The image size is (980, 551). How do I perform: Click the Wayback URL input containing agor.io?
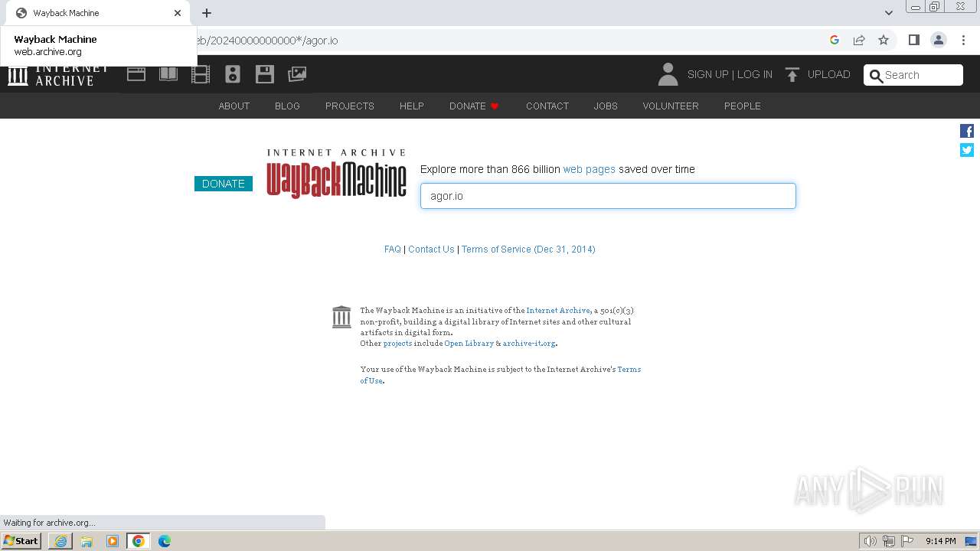coord(608,196)
